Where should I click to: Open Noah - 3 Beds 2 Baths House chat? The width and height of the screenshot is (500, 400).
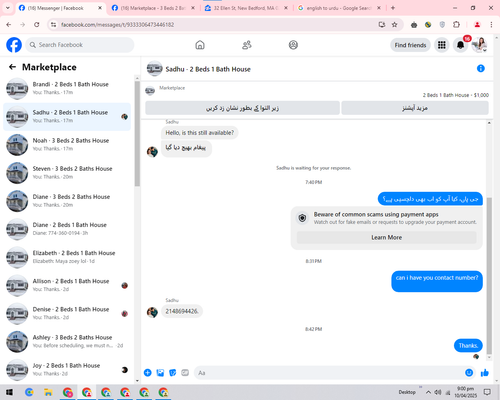pyautogui.click(x=67, y=145)
